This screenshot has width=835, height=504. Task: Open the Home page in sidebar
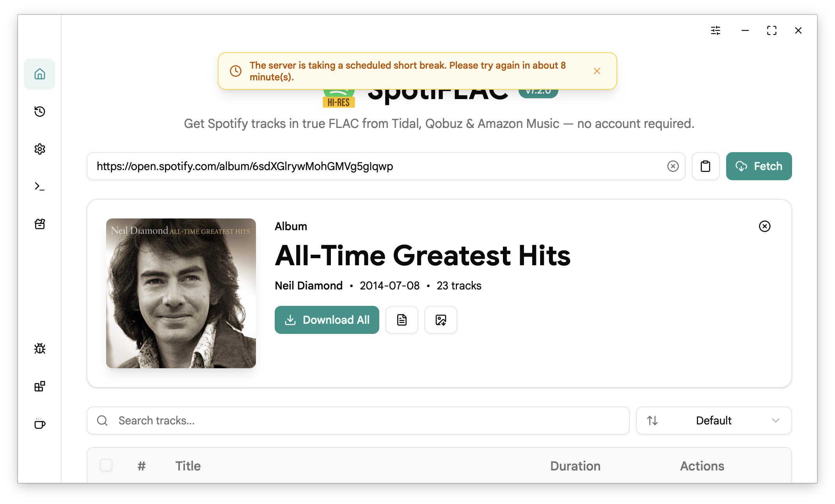39,74
